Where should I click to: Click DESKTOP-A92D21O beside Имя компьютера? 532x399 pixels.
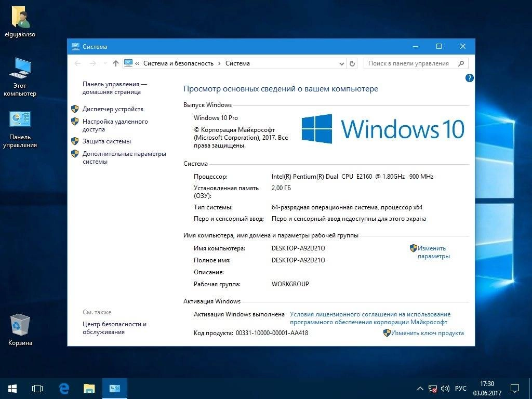pyautogui.click(x=298, y=248)
